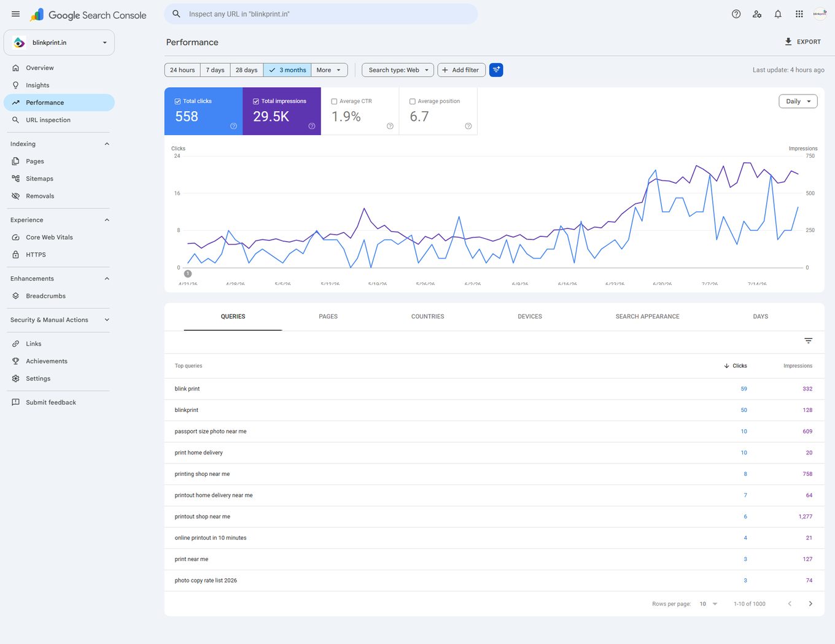
Task: Click the Achievements trophy icon
Action: coord(16,361)
